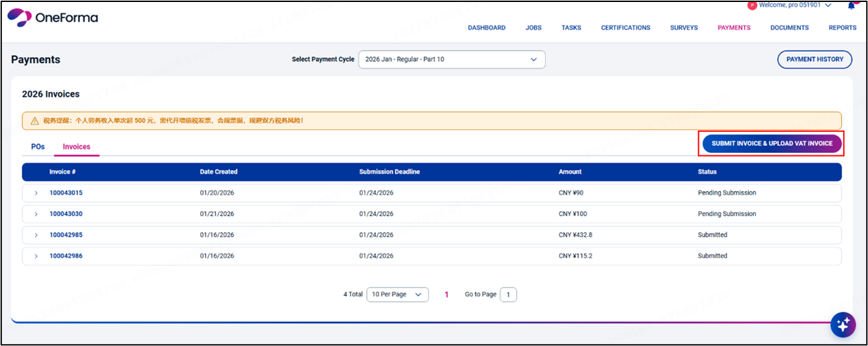868x346 pixels.
Task: Open the 10 Per Page dropdown
Action: [x=397, y=295]
